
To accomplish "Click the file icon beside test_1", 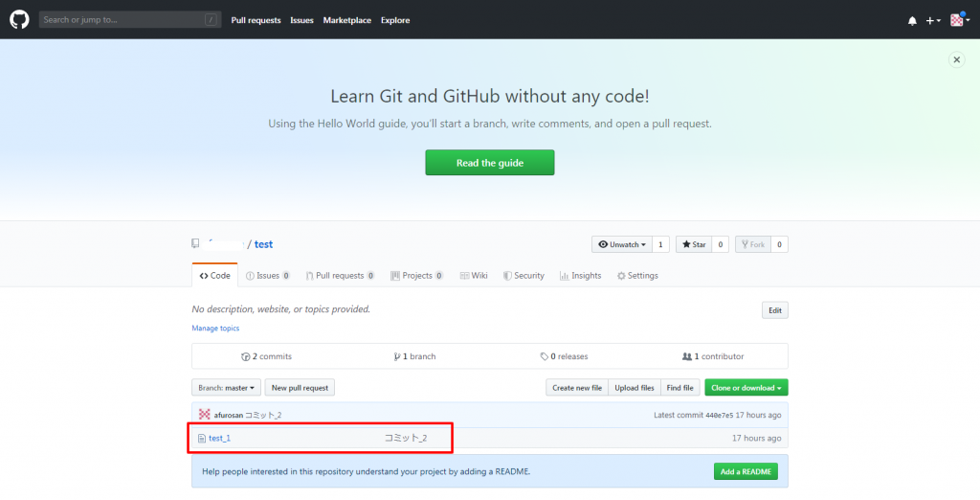I will tap(202, 438).
